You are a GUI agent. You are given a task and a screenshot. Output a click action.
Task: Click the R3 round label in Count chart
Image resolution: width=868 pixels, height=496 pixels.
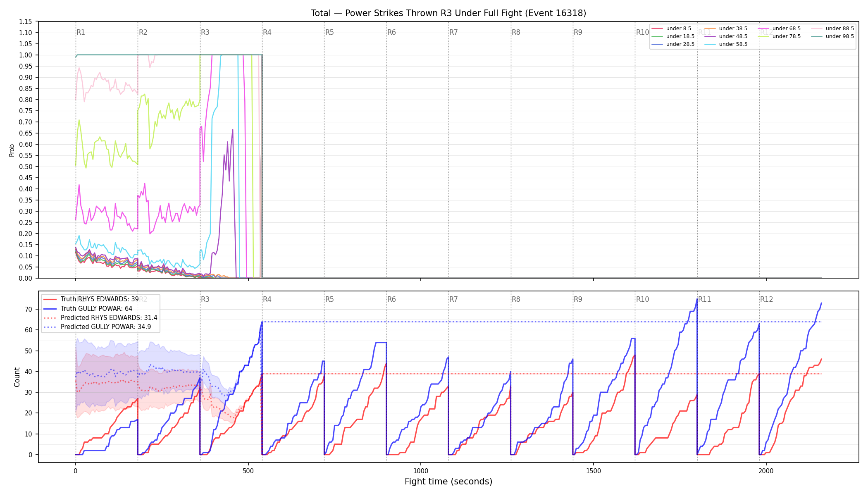pyautogui.click(x=205, y=299)
